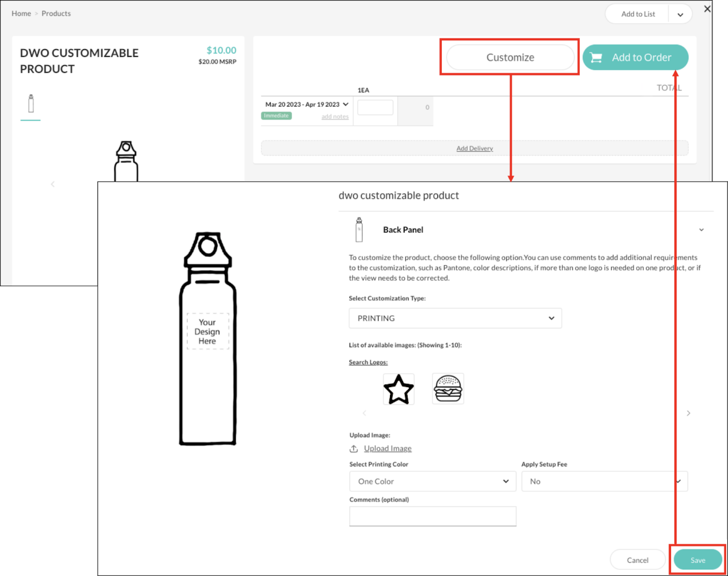Click the Back Panel label

[403, 230]
